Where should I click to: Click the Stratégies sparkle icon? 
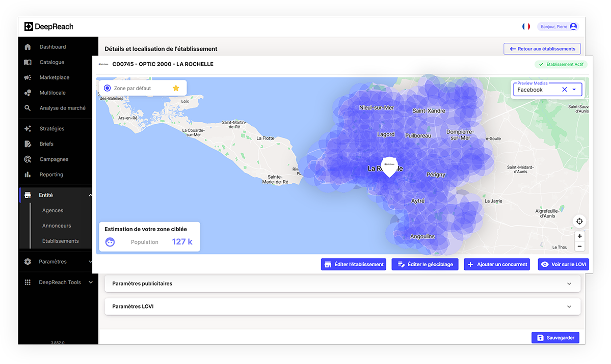click(x=28, y=128)
